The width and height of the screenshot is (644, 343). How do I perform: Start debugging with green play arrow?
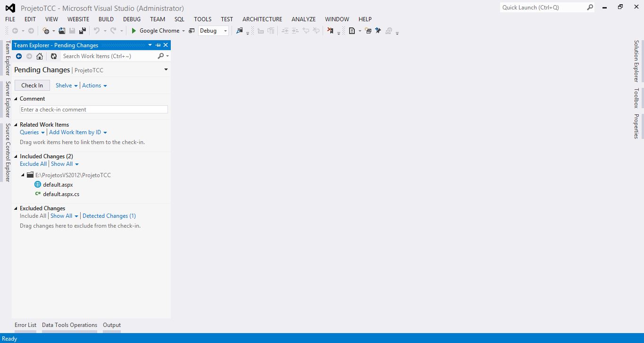(x=134, y=31)
